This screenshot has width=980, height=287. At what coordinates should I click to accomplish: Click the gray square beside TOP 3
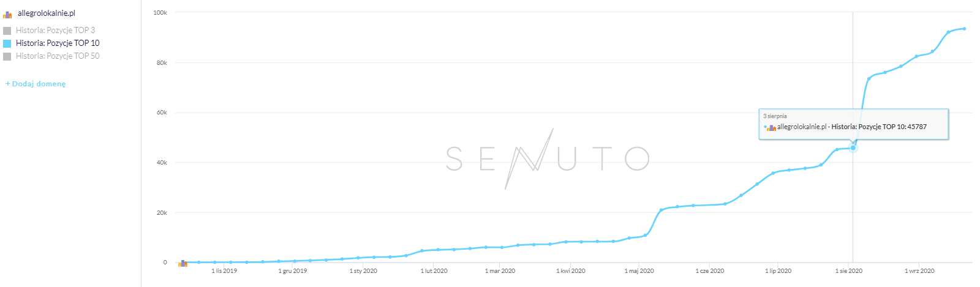7,31
